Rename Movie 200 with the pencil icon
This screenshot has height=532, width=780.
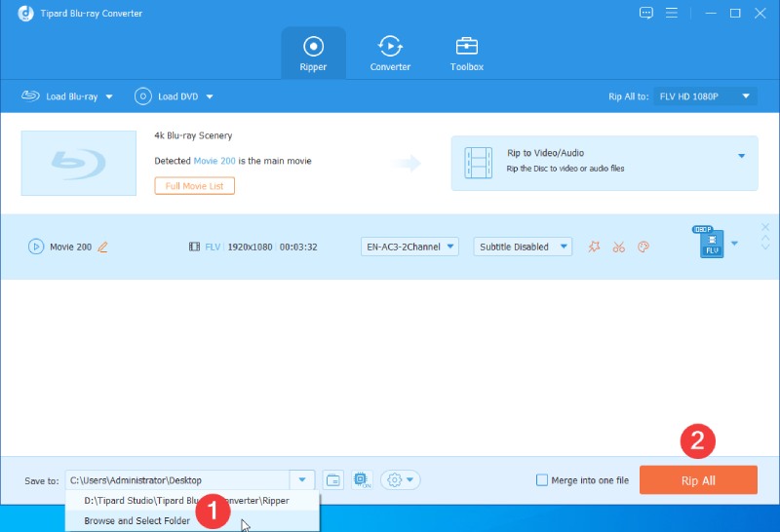102,247
